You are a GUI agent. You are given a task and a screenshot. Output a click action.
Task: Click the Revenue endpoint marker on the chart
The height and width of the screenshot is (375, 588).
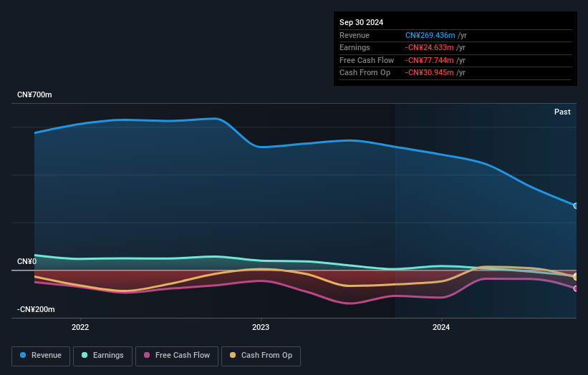pyautogui.click(x=576, y=205)
